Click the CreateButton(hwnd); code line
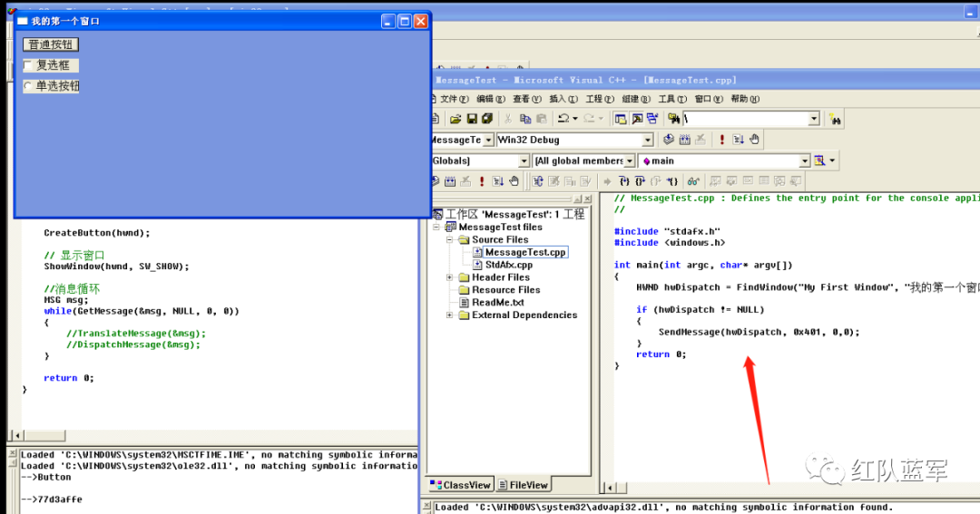Screen dimensions: 980x514 tap(97, 233)
